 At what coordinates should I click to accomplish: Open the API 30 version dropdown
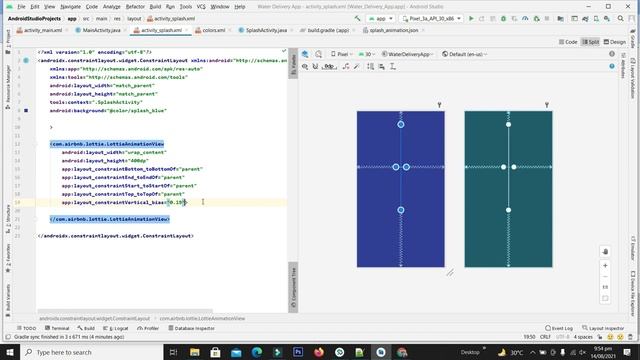(x=367, y=54)
